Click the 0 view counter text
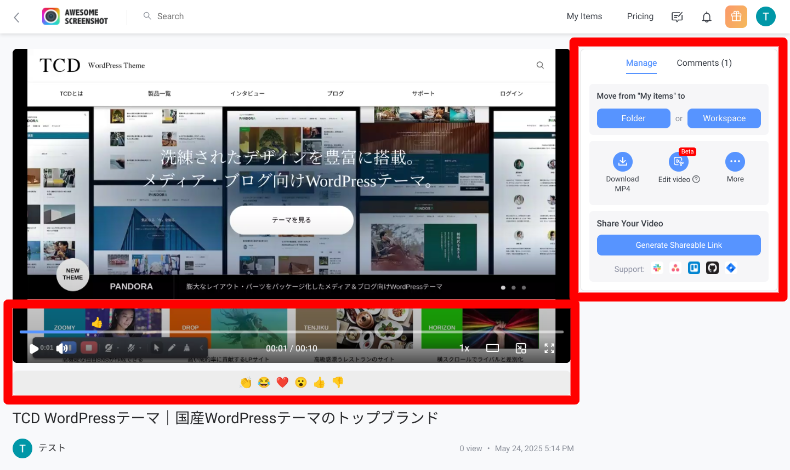 tap(471, 448)
